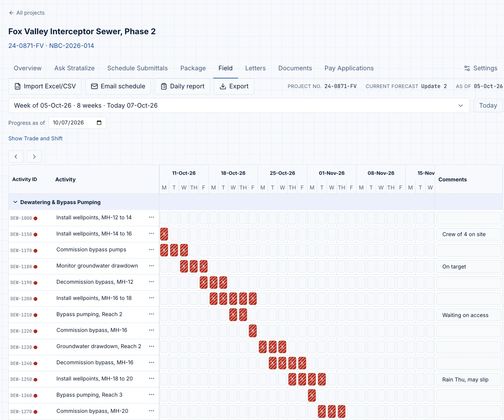Viewport: 504px width, 420px height.
Task: Open the week range dropdown
Action: [239, 105]
